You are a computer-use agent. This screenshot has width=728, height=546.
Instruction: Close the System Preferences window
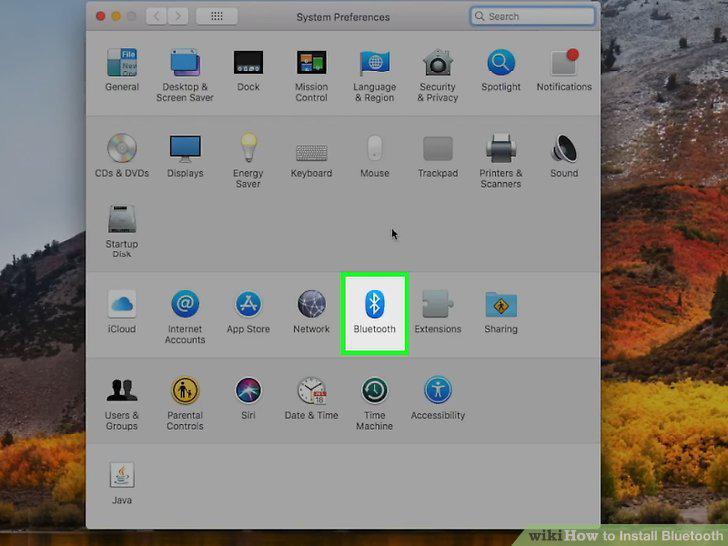point(100,16)
